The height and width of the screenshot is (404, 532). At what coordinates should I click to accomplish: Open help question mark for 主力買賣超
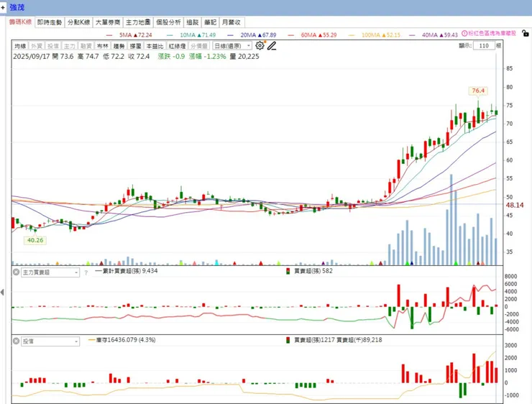(86, 272)
